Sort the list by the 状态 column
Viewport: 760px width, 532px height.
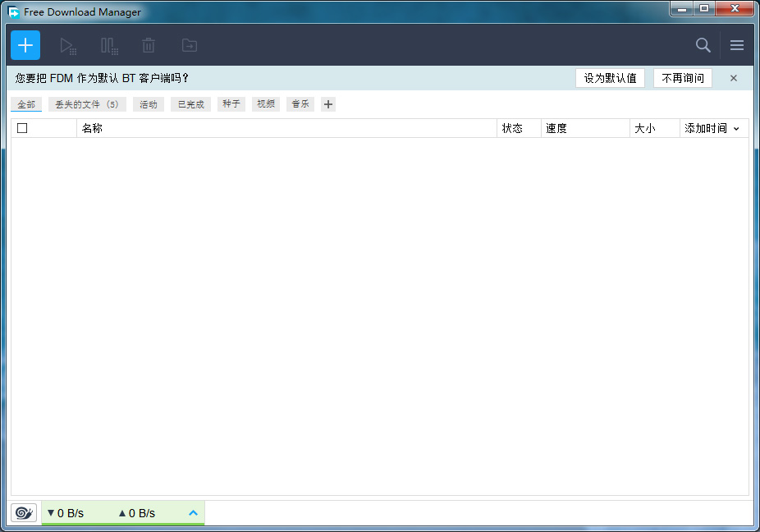tap(519, 129)
